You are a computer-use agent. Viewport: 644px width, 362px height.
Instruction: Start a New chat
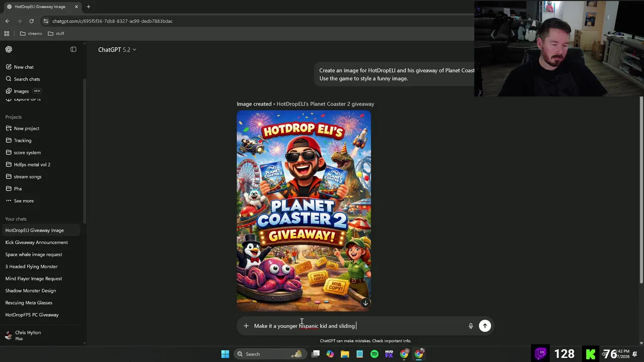click(24, 67)
